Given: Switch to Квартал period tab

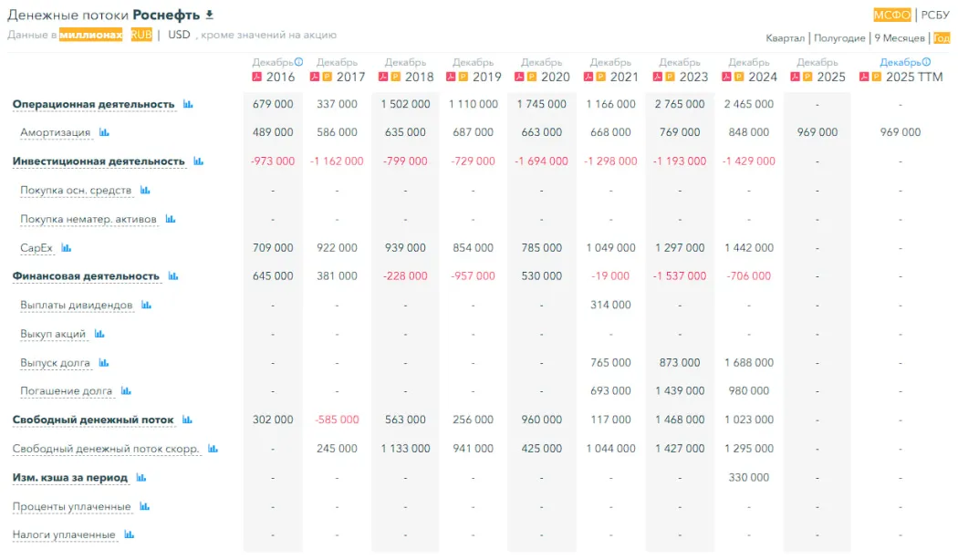Looking at the screenshot, I should pos(785,38).
